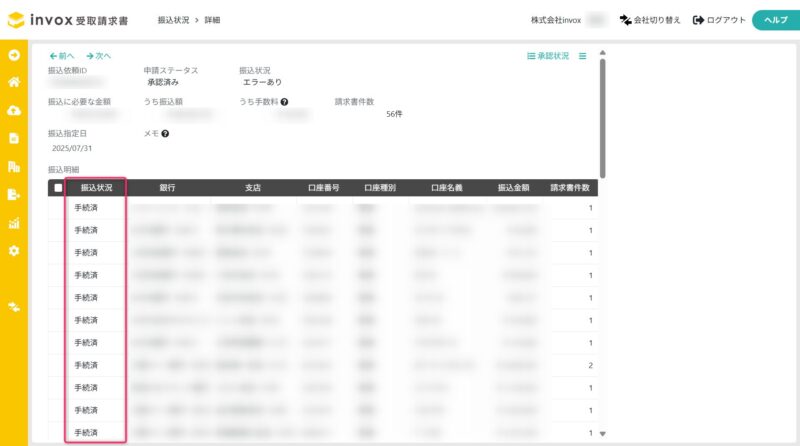Sort by 口座種別 column header

coord(380,188)
